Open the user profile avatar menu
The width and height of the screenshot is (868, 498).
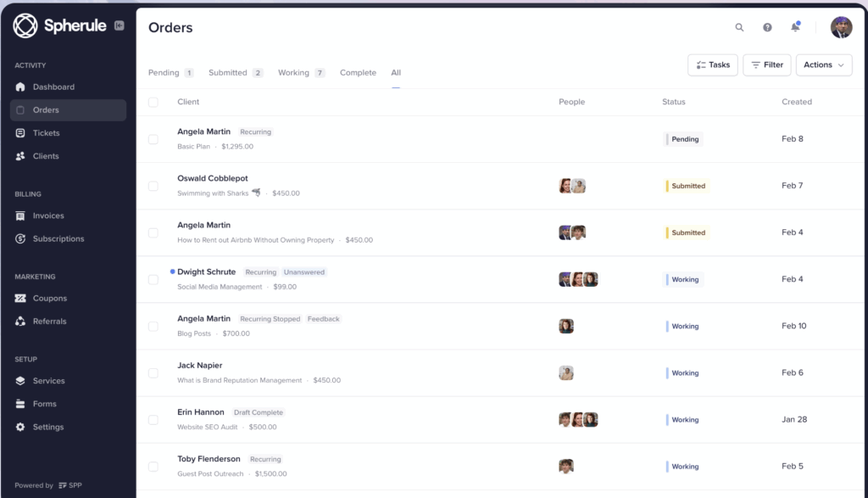pyautogui.click(x=841, y=27)
